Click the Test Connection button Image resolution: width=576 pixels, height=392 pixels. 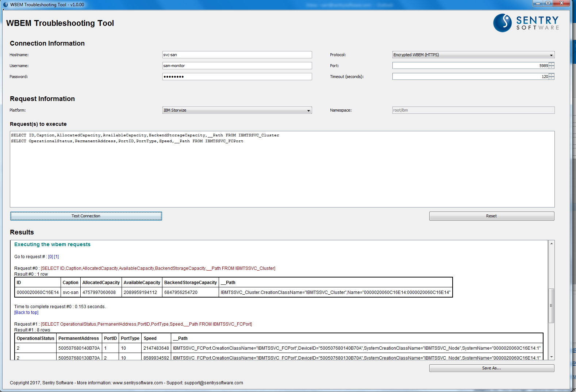[86, 216]
